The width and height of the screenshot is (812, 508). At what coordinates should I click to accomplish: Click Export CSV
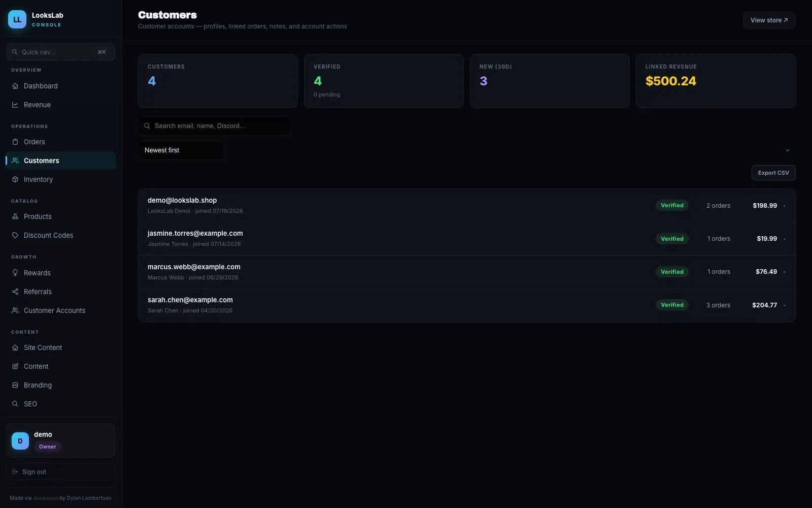coord(773,173)
